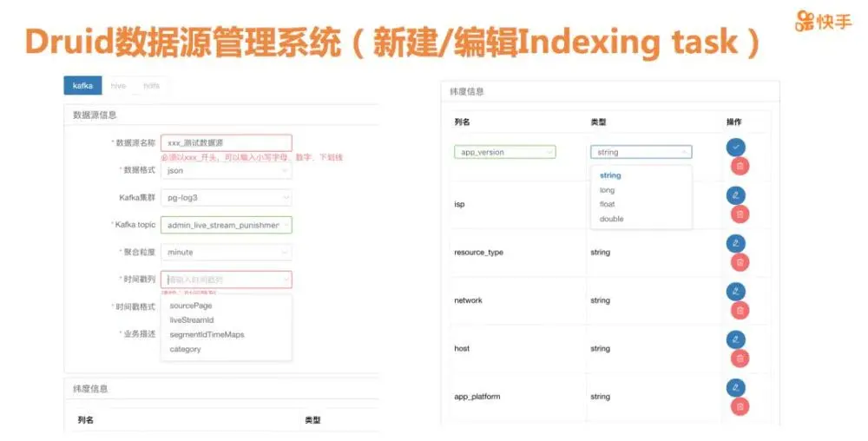
Task: Click the string type of network row
Action: click(x=600, y=300)
